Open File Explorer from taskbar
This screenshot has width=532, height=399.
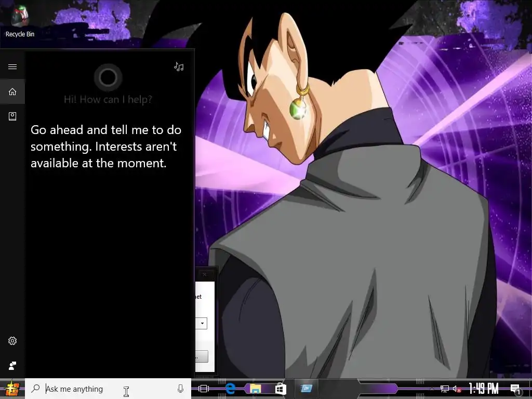pos(256,389)
